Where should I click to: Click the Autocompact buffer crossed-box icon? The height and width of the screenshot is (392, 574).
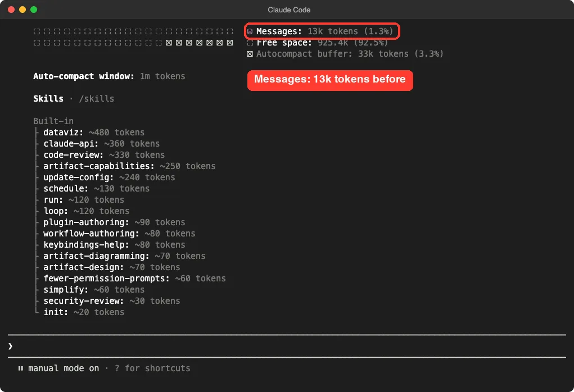coord(250,54)
